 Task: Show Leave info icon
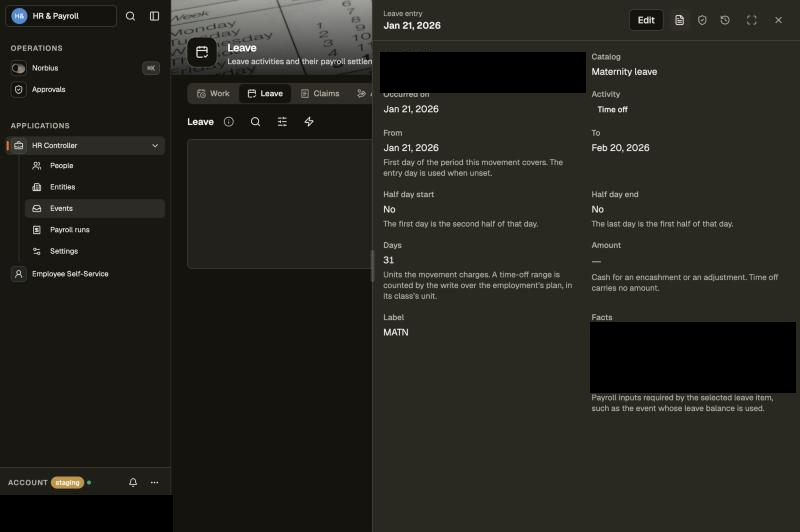[229, 121]
